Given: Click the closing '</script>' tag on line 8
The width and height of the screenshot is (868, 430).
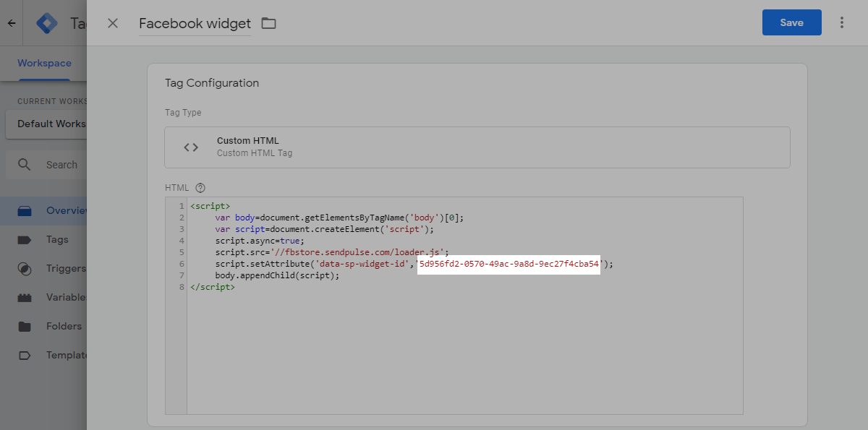Looking at the screenshot, I should [213, 287].
